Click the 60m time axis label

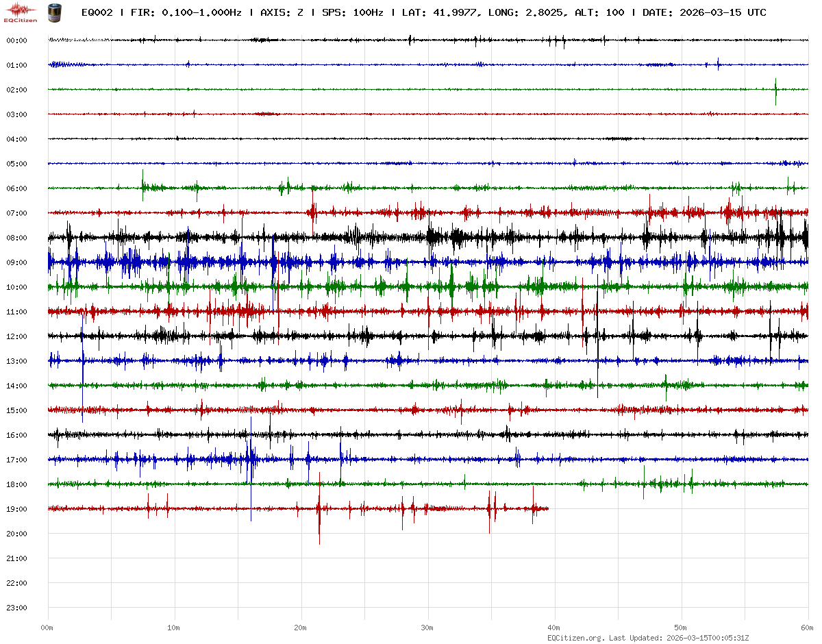click(x=807, y=628)
